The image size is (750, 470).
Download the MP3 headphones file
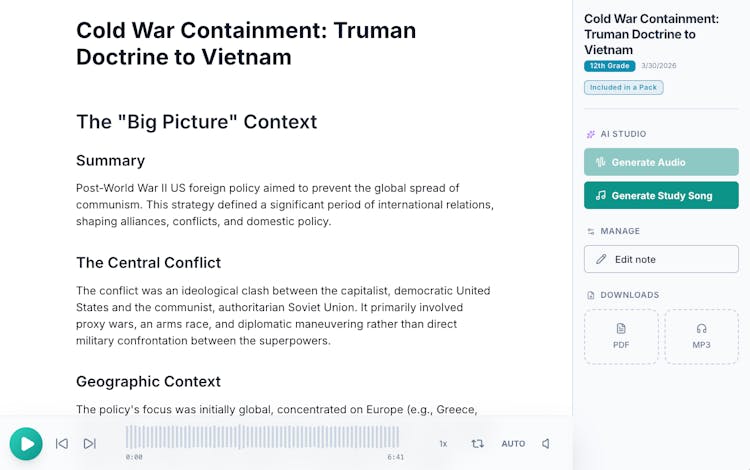pos(701,336)
